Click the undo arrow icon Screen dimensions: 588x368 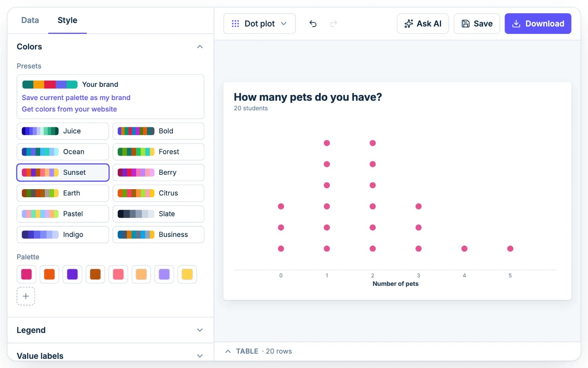(313, 24)
